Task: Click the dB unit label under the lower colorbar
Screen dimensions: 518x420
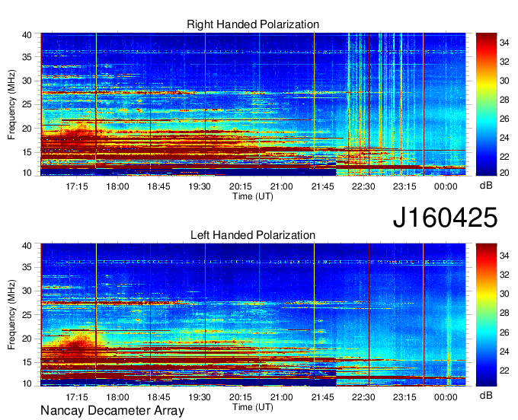Action: pyautogui.click(x=486, y=396)
